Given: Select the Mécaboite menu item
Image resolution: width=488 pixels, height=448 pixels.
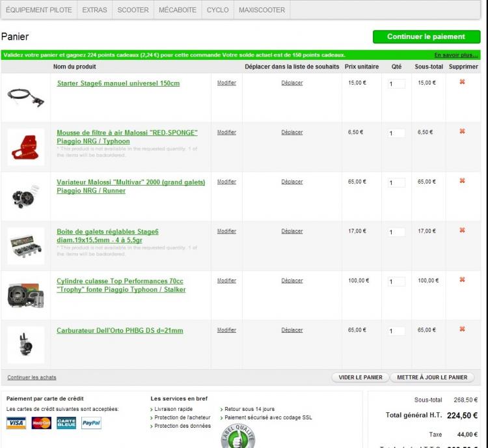Looking at the screenshot, I should (178, 10).
